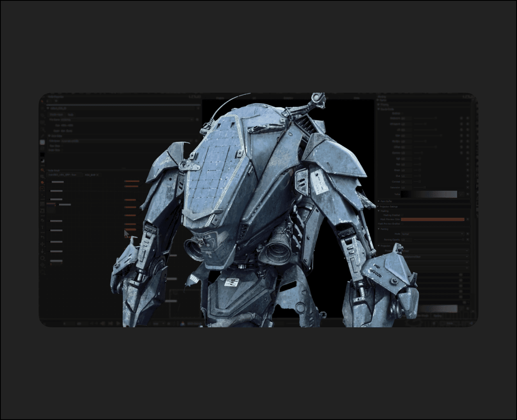
Task: Collapse the Masking subsection header
Action: [379, 211]
